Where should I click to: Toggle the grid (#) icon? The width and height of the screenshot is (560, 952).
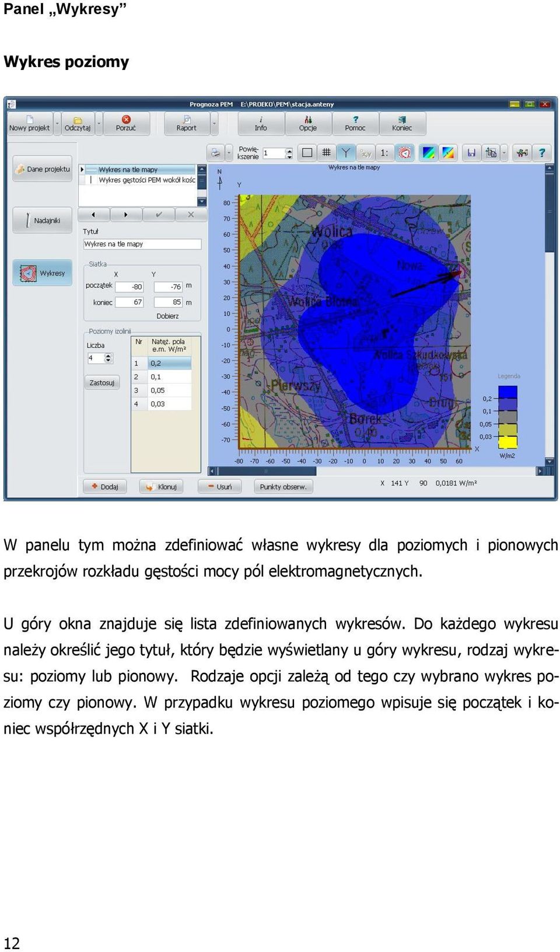327,153
